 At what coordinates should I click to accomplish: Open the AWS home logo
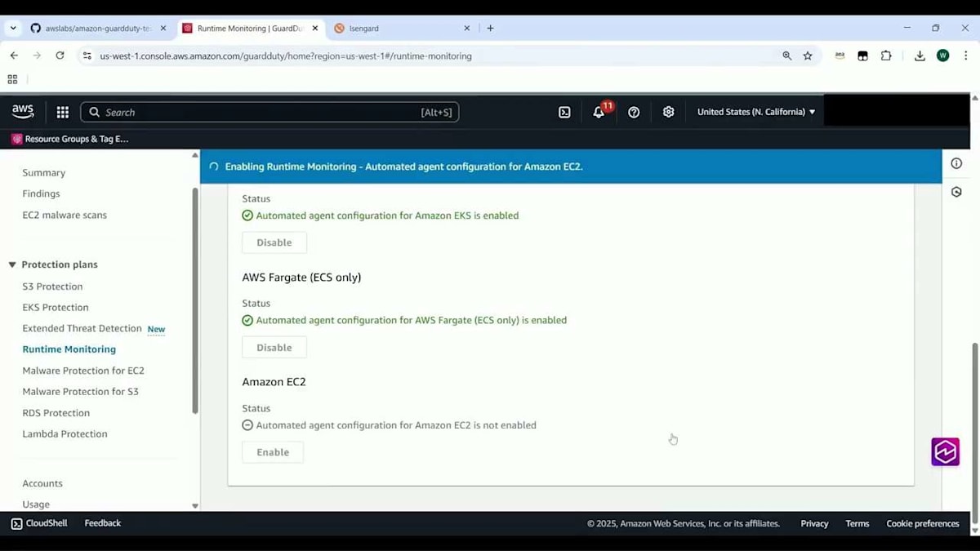tap(23, 112)
